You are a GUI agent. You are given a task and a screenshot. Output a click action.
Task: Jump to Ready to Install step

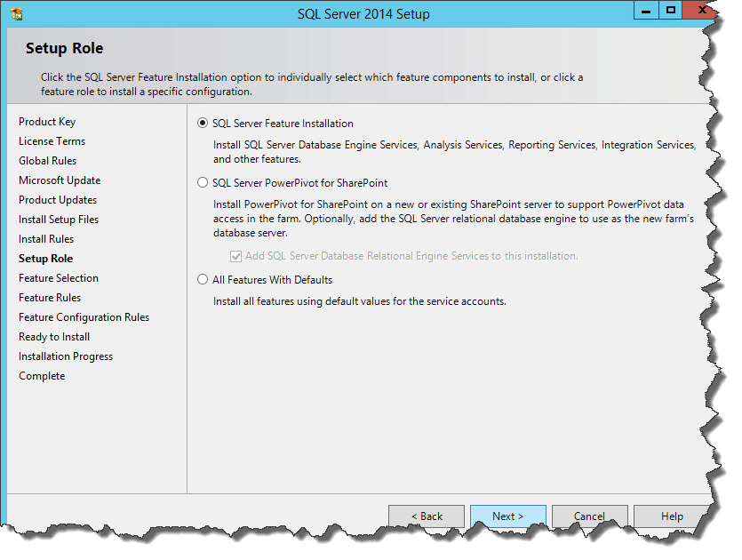[54, 337]
